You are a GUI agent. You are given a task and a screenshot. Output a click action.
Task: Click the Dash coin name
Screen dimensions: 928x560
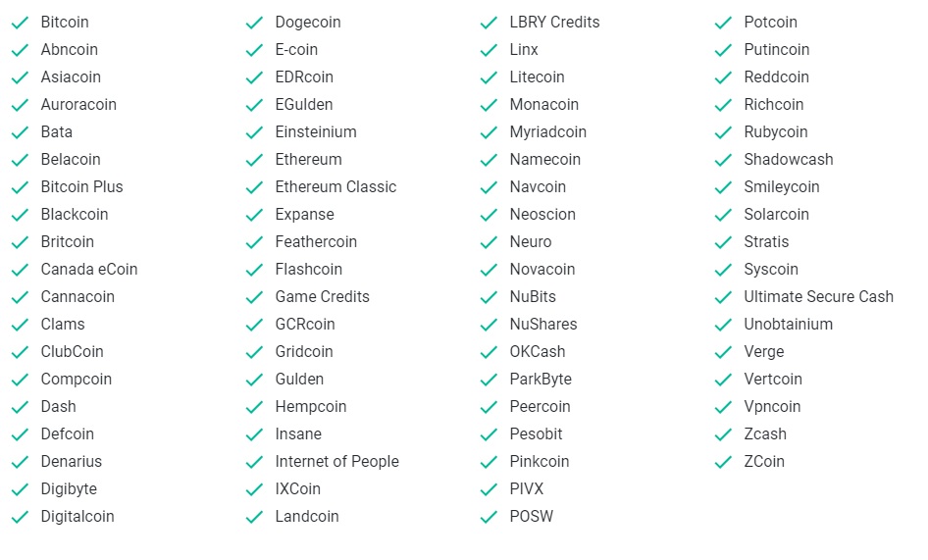[58, 406]
